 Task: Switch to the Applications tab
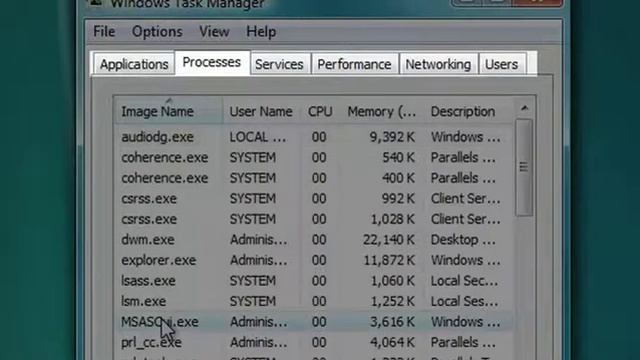point(134,64)
